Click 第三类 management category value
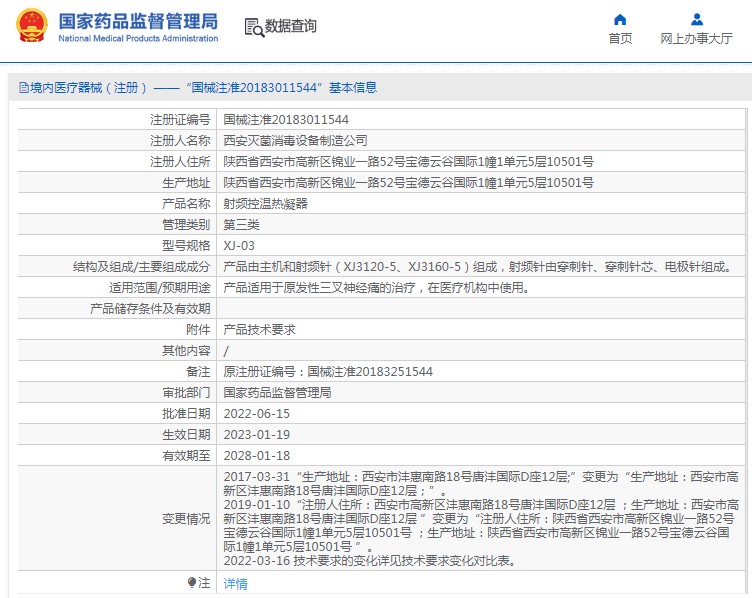The height and width of the screenshot is (598, 752). (x=241, y=224)
